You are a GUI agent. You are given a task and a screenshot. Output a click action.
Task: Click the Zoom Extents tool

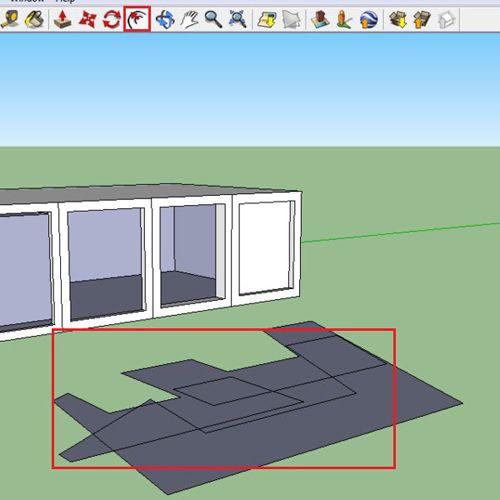(238, 19)
